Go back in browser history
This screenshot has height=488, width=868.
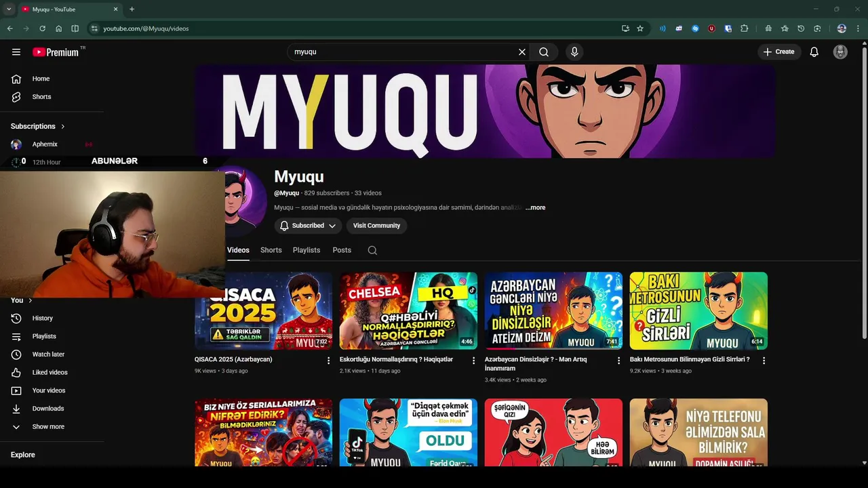(9, 28)
